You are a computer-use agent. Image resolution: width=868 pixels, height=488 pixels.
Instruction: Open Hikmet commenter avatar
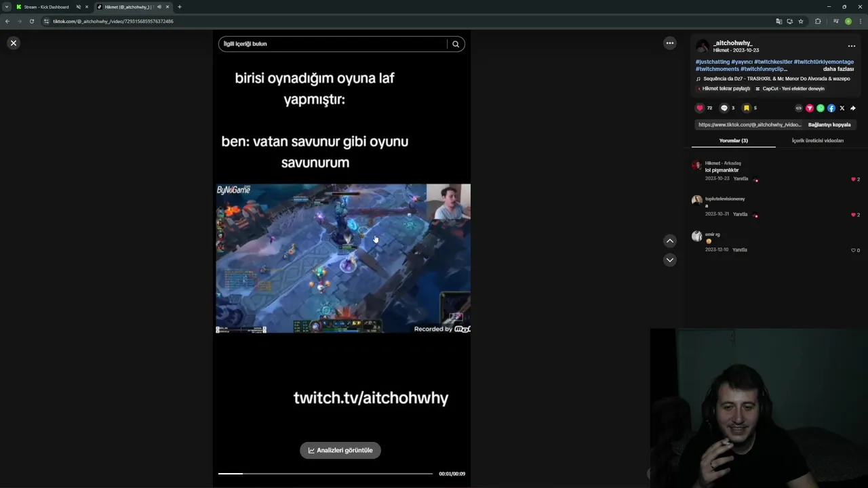click(696, 165)
